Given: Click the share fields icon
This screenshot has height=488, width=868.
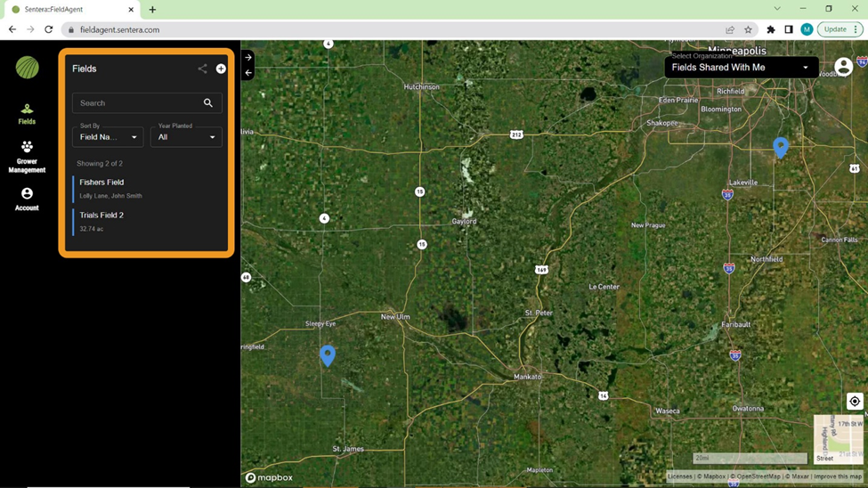Looking at the screenshot, I should (202, 69).
